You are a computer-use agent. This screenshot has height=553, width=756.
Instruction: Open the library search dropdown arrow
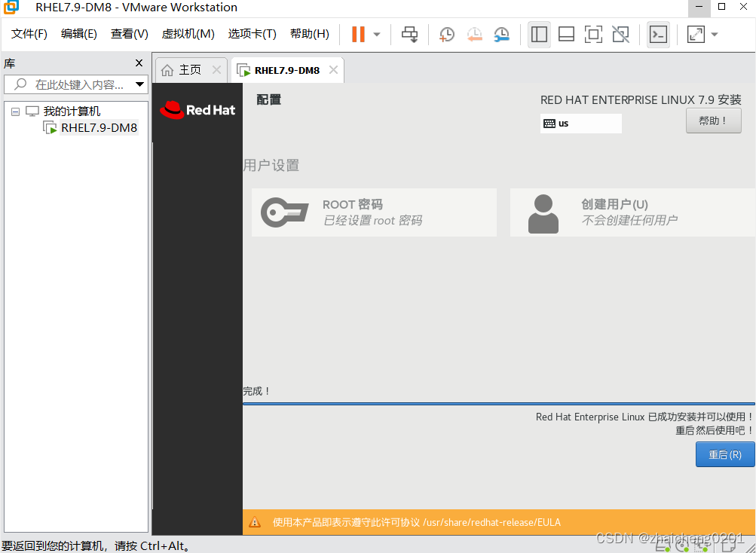coord(140,84)
